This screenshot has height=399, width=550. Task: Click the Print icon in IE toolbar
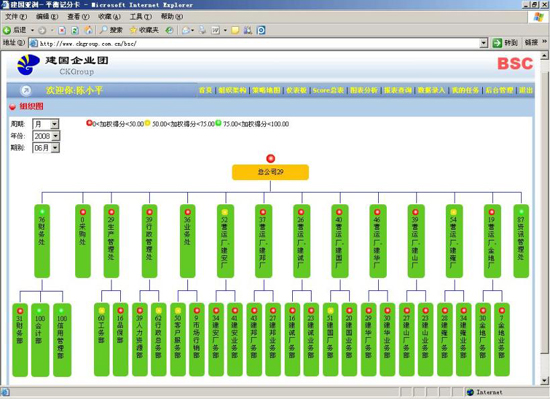[x=203, y=30]
